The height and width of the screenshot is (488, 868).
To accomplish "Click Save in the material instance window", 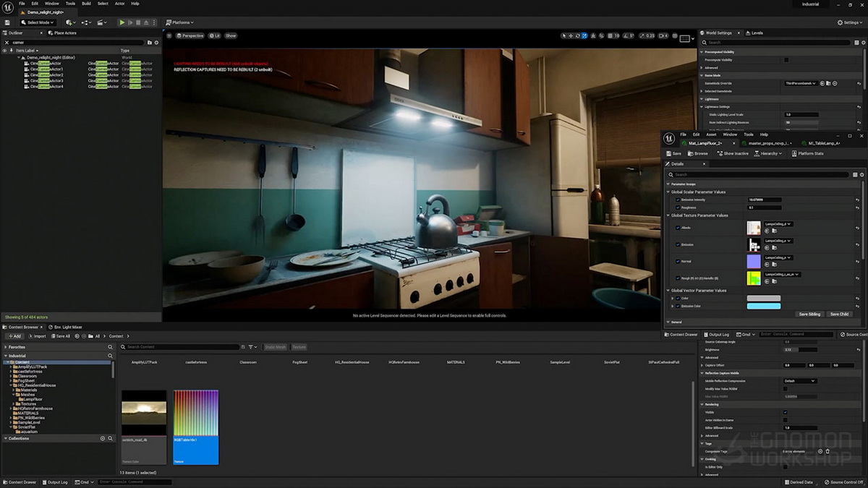I will tap(673, 153).
